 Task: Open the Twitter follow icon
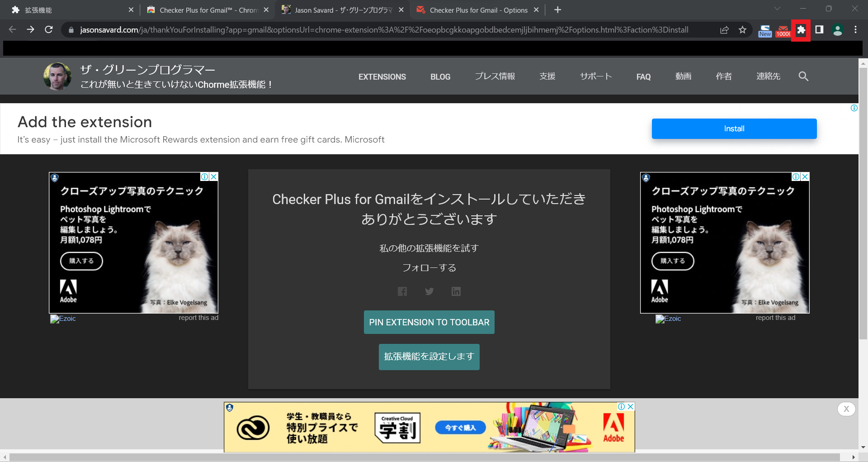(x=429, y=291)
